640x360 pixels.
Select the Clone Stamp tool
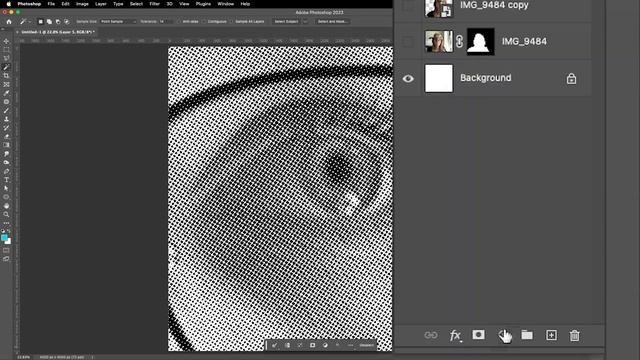click(6, 119)
